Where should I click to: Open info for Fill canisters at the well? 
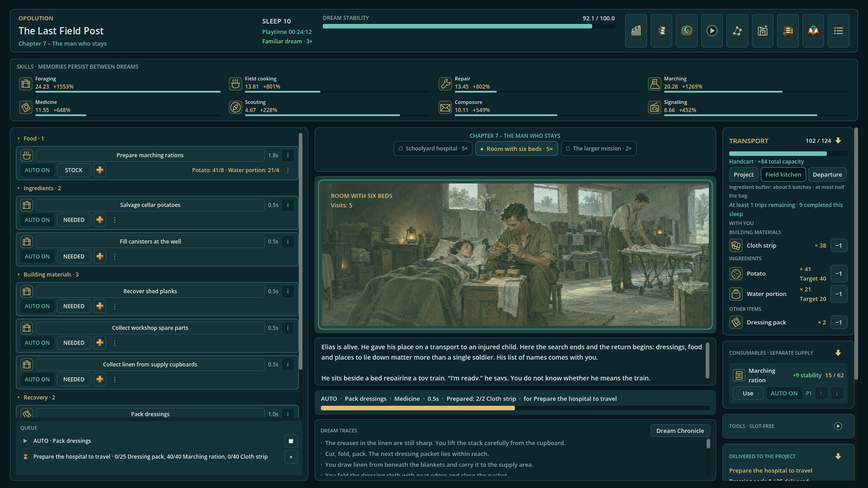(288, 242)
